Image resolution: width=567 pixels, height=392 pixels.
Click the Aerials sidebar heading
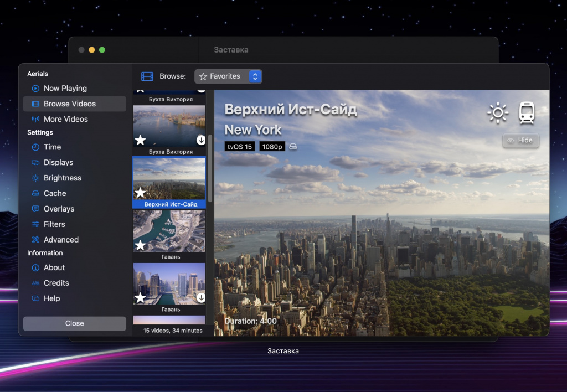(38, 74)
